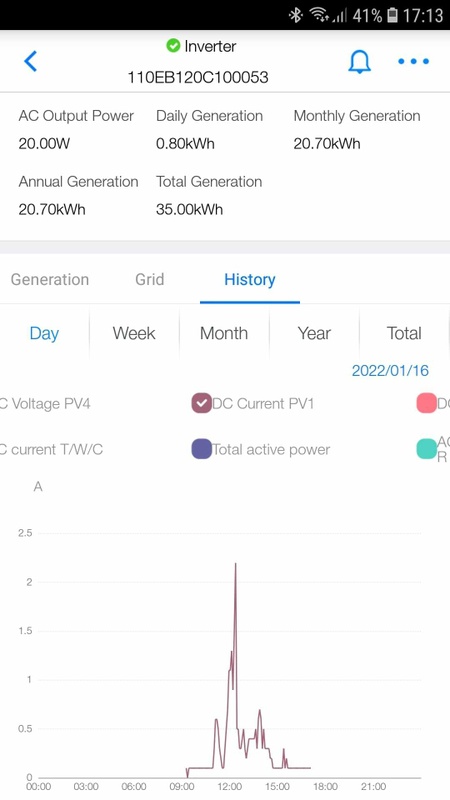Image resolution: width=450 pixels, height=800 pixels.
Task: Toggle the pink DC series swatch
Action: point(427,404)
